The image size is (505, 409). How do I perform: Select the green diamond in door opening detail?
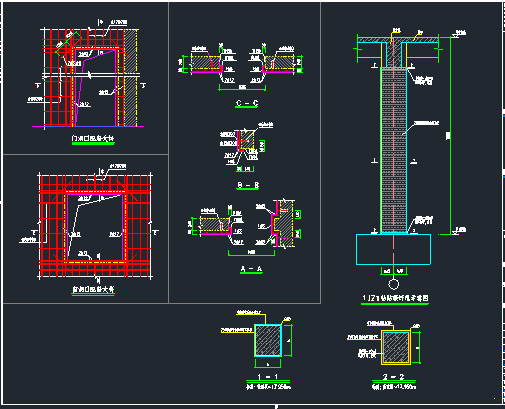(68, 44)
